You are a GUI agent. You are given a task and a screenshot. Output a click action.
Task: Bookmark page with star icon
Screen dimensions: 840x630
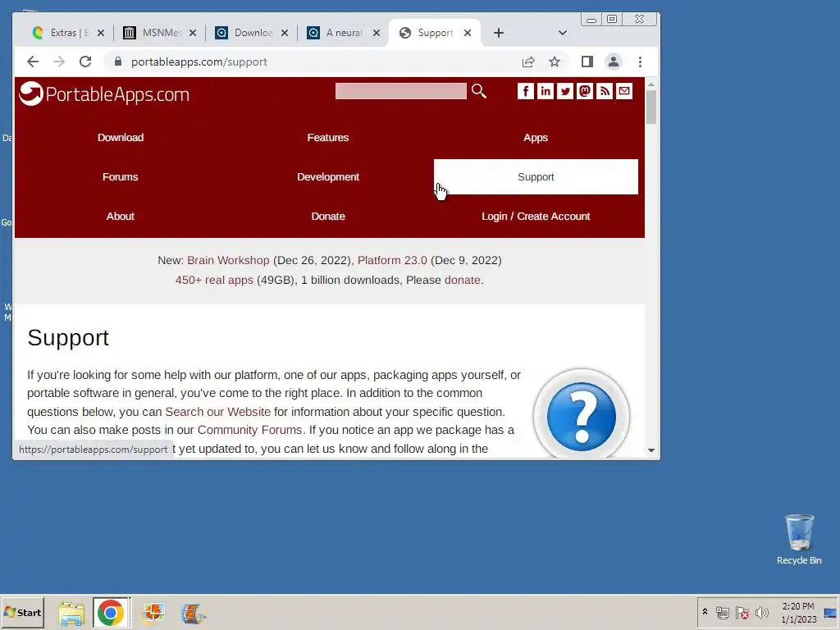tap(555, 62)
